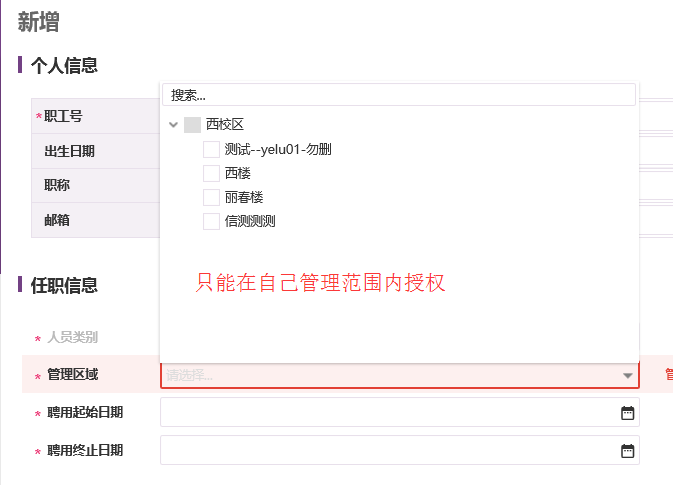Check the 测试--yelu01-勿删 checkbox
The width and height of the screenshot is (673, 485).
(211, 149)
